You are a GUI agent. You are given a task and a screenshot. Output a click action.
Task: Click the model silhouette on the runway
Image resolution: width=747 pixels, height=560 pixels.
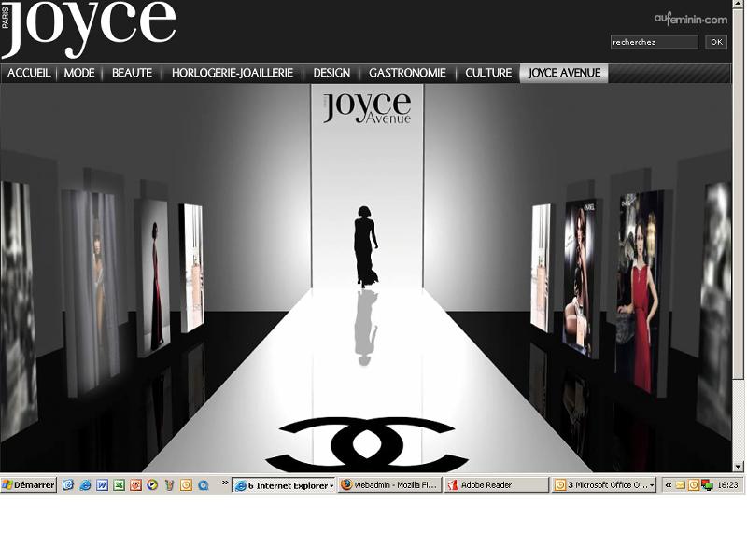point(365,246)
